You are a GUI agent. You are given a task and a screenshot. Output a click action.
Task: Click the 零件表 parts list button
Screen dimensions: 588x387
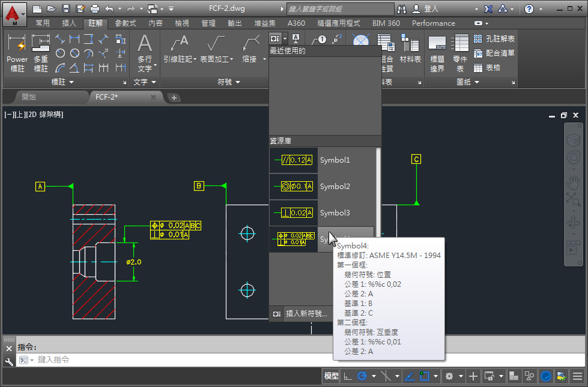[459, 53]
